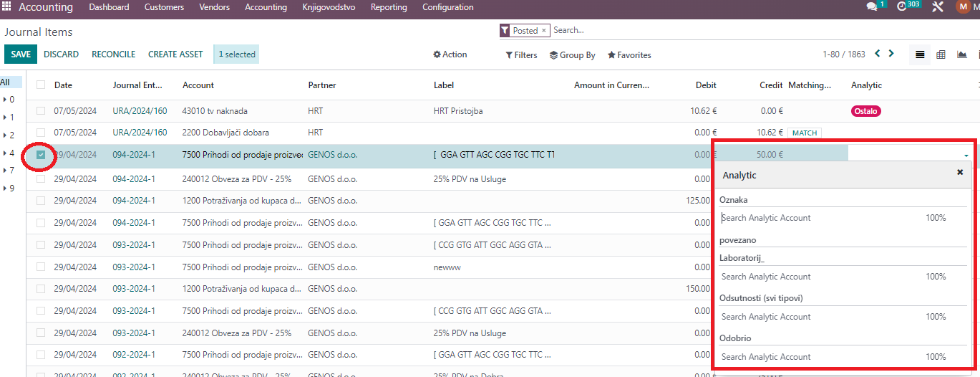This screenshot has width=980, height=377.
Task: Open the conversations chat icon
Action: pos(871,7)
